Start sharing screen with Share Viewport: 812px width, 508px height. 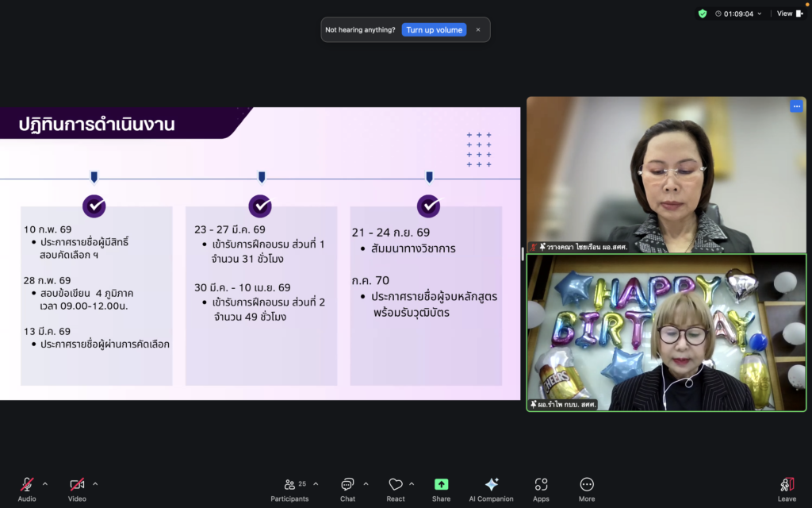click(x=442, y=488)
